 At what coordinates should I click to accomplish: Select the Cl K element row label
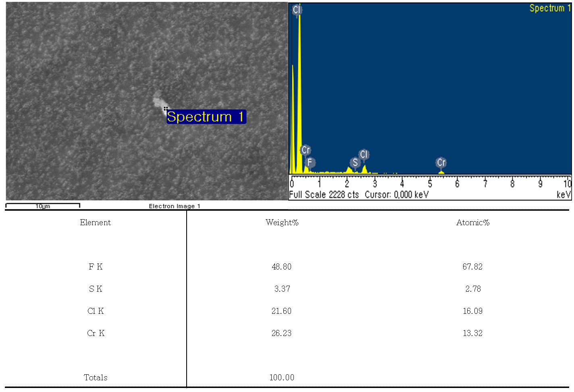[96, 311]
